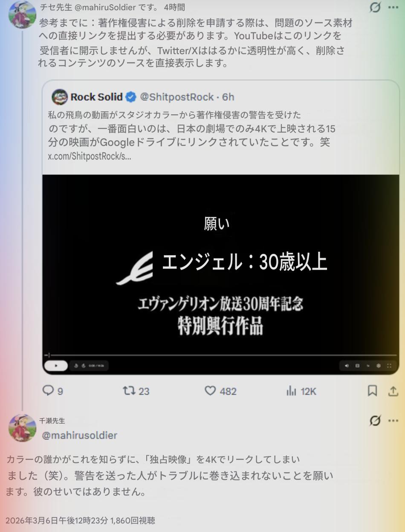405x532 pixels.
Task: Open the top tweet's three-dot more menu
Action: pyautogui.click(x=393, y=8)
